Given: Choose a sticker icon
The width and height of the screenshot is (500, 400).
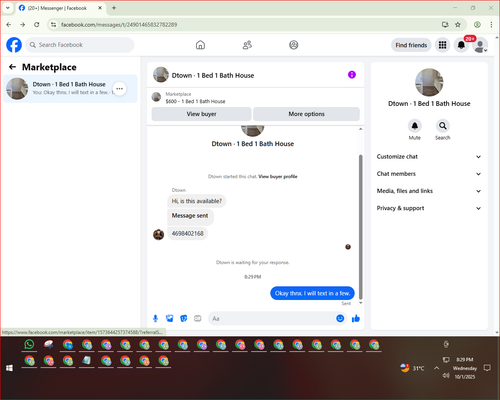Looking at the screenshot, I should (184, 318).
